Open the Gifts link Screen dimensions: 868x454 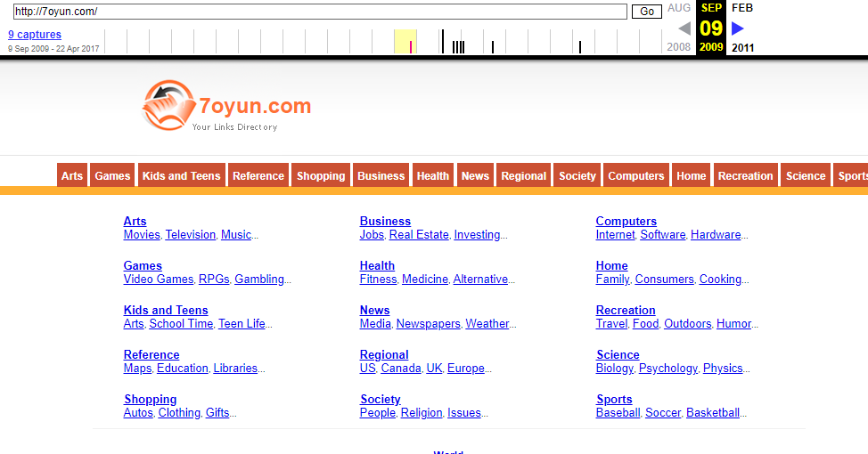click(217, 412)
